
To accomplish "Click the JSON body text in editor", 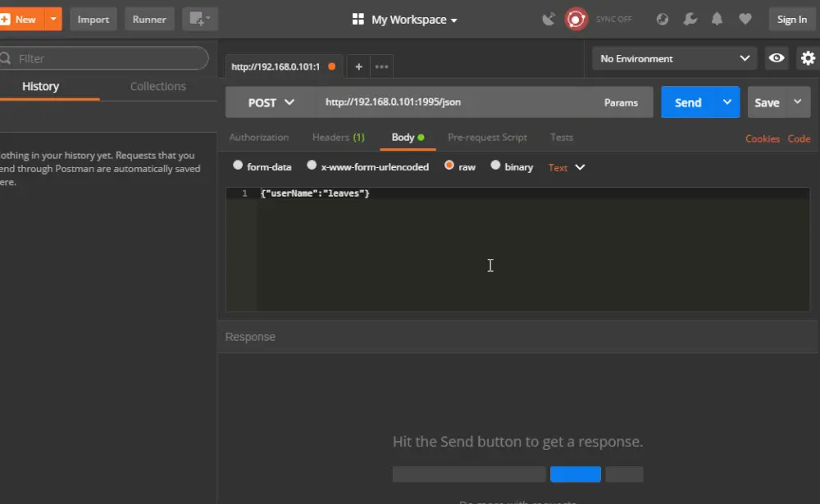I will (315, 193).
